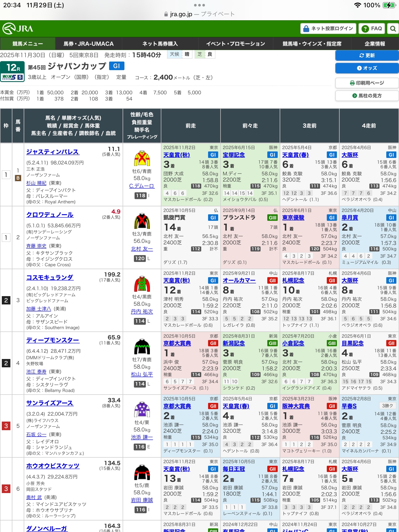The height and width of the screenshot is (532, 399).
Task: Click jockey C.デムーロ link
Action: click(142, 186)
